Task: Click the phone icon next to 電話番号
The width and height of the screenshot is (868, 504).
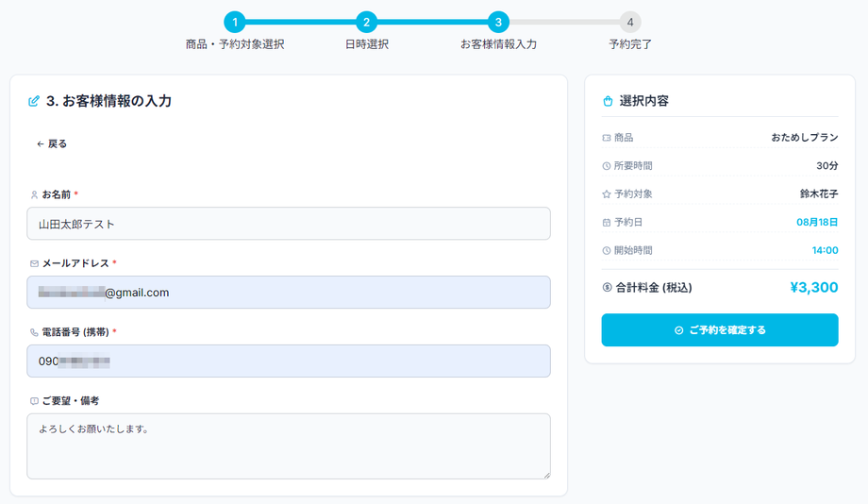Action: pos(34,332)
